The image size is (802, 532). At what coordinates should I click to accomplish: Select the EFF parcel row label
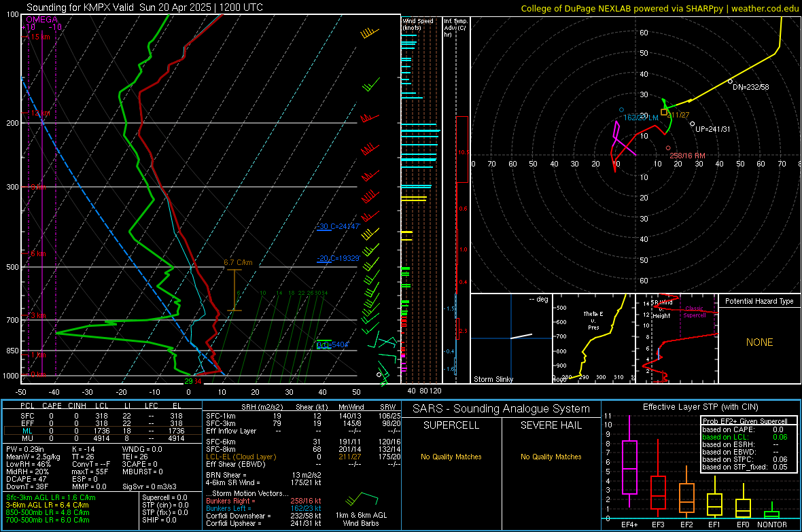(x=27, y=423)
